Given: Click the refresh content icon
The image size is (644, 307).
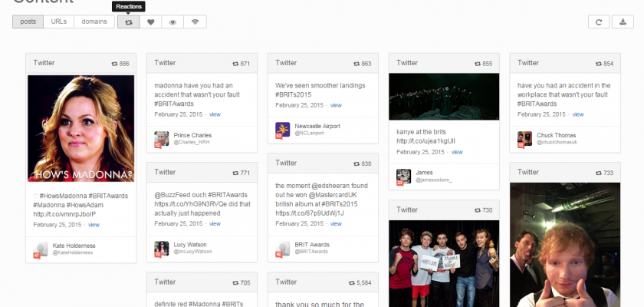Looking at the screenshot, I should (599, 22).
